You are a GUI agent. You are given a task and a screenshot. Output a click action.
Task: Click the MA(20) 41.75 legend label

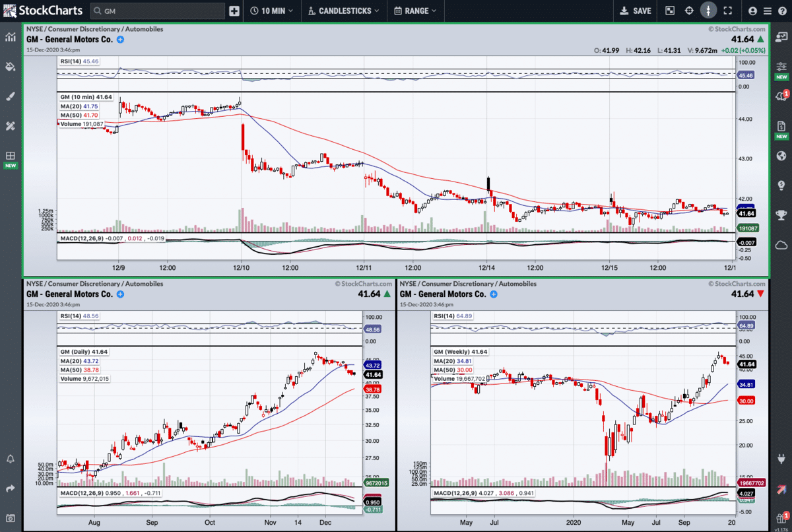click(79, 106)
